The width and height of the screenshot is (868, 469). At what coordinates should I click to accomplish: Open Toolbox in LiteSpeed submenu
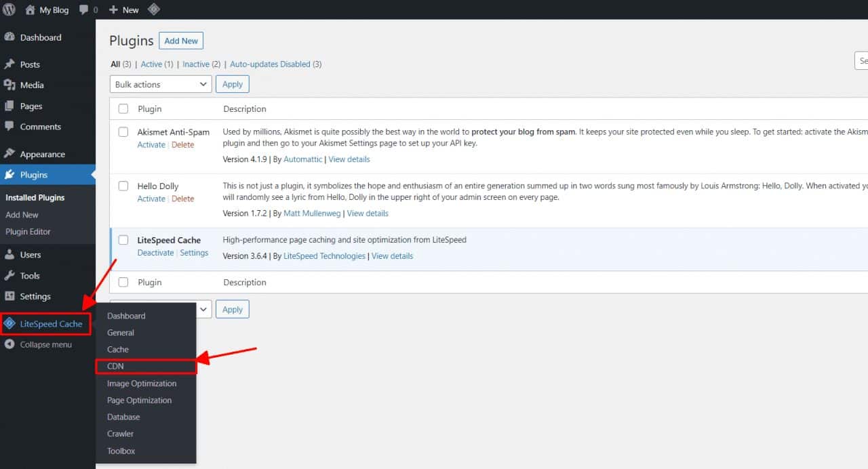coord(121,451)
